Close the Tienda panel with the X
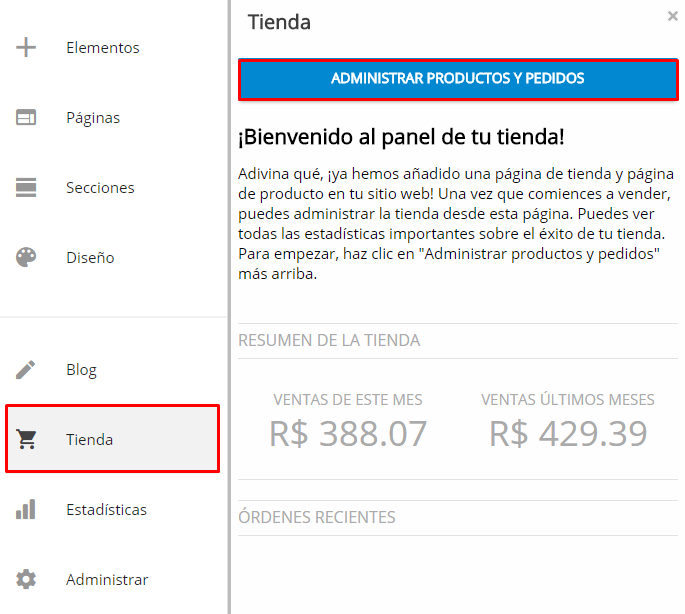This screenshot has height=614, width=685. click(672, 16)
